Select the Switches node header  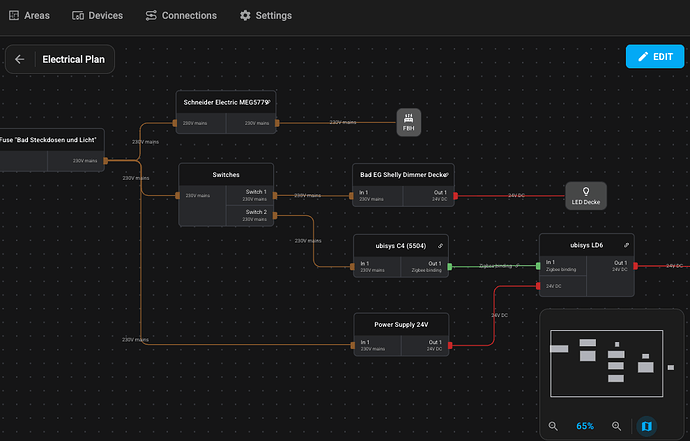(x=226, y=175)
